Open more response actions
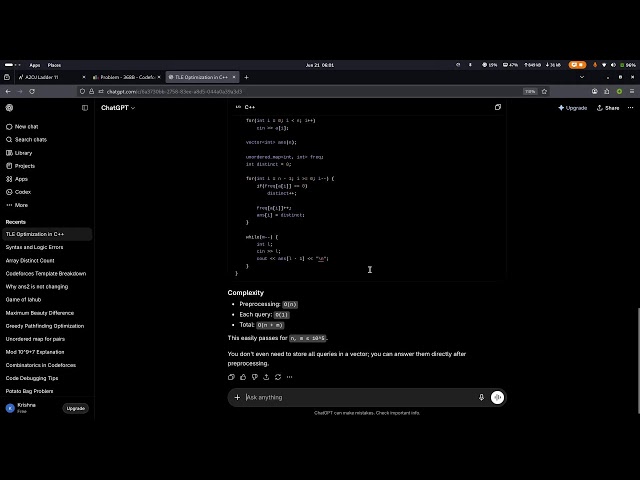The height and width of the screenshot is (480, 640). coord(289,377)
